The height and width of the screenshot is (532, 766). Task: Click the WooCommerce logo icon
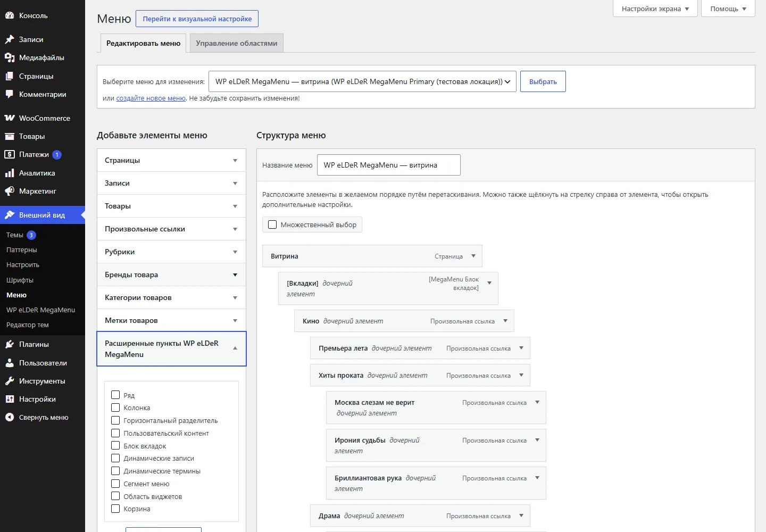point(10,118)
